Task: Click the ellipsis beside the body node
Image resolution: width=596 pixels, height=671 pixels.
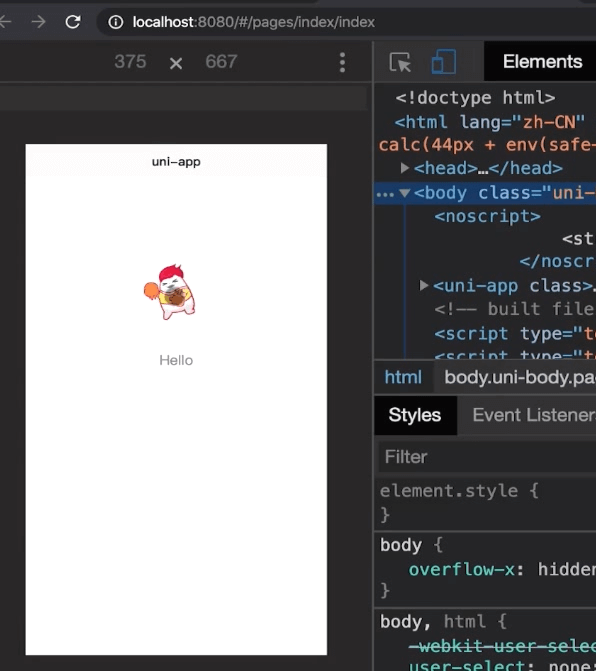Action: pyautogui.click(x=385, y=195)
